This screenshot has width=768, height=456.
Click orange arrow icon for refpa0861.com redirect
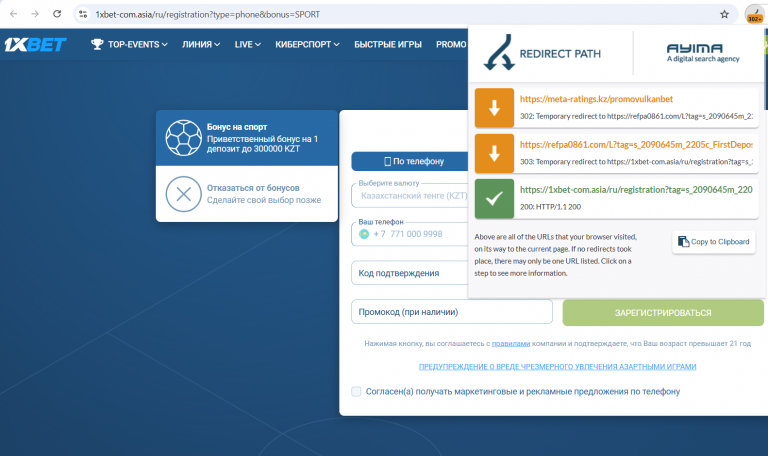494,153
